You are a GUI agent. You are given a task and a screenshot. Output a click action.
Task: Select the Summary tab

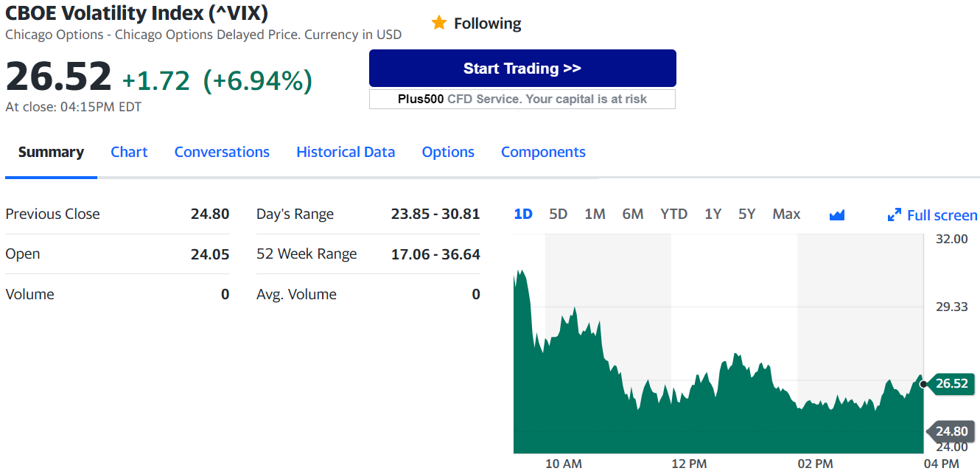51,152
